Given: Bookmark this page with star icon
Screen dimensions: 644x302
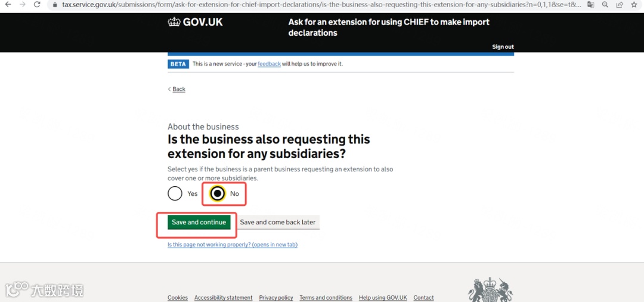Looking at the screenshot, I should coord(634,5).
